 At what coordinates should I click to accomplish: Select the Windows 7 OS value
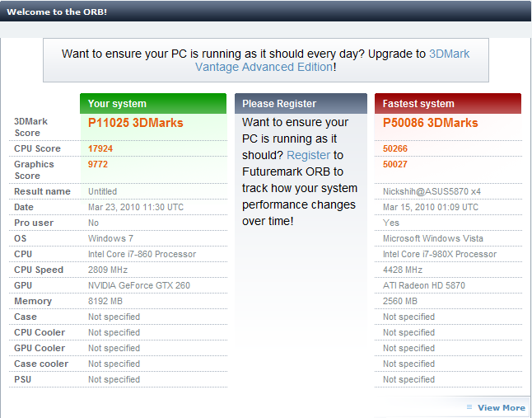click(x=110, y=238)
